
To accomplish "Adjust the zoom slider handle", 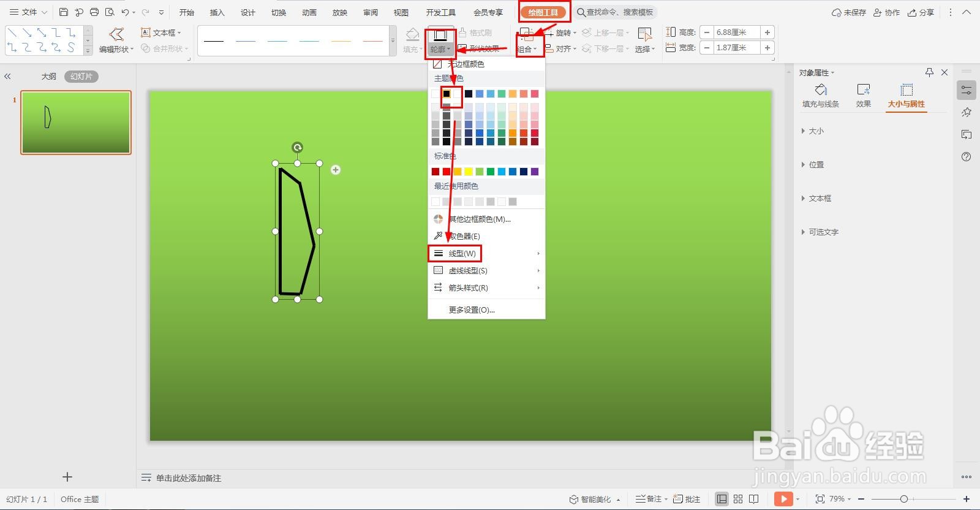I will [904, 499].
